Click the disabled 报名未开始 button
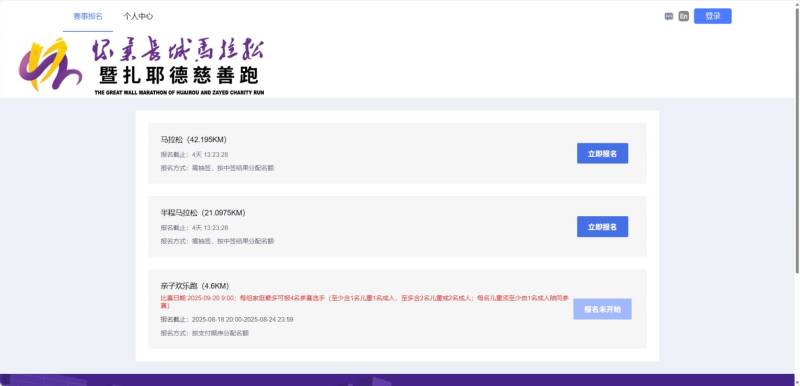 coord(603,309)
